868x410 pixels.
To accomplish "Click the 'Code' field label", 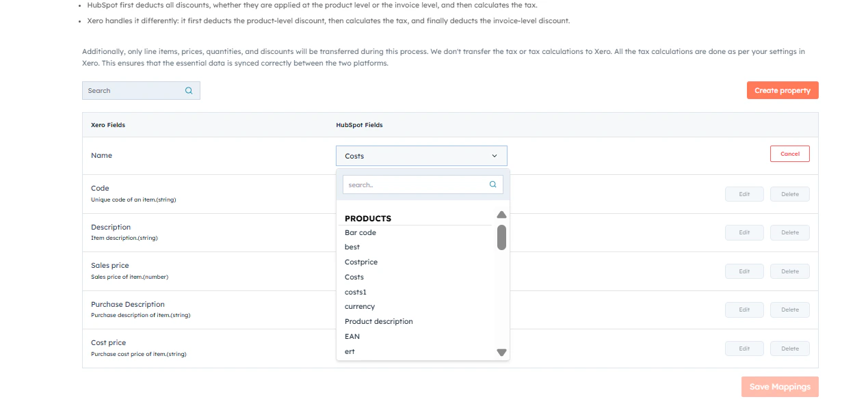I will click(x=100, y=188).
